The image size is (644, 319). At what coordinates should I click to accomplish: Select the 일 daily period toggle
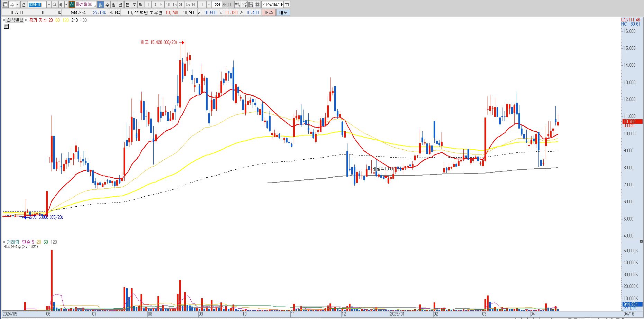point(100,4)
